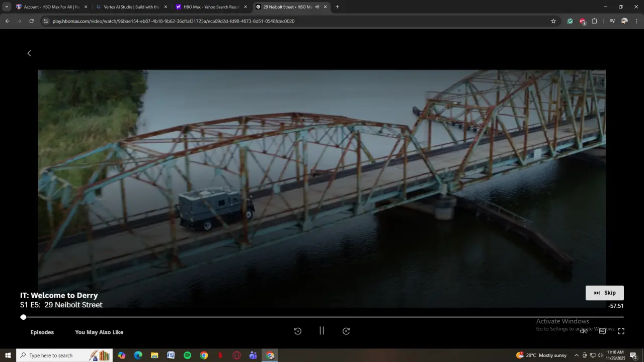Image resolution: width=644 pixels, height=362 pixels.
Task: Show hidden system tray icons
Action: [x=577, y=355]
